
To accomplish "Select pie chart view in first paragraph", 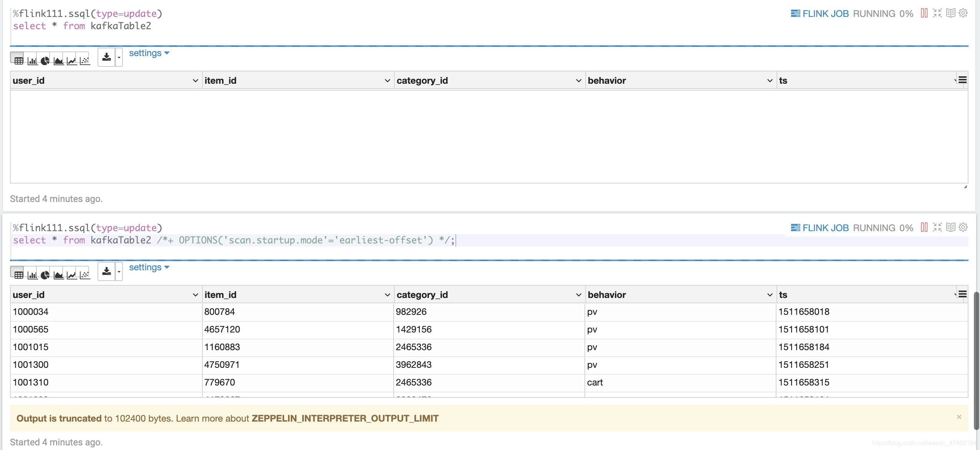I will [x=45, y=60].
